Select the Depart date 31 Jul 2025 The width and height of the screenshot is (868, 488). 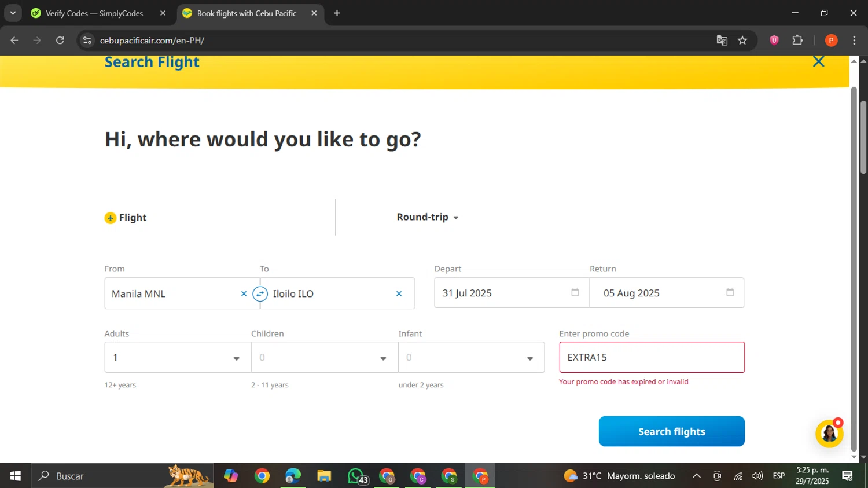pyautogui.click(x=512, y=293)
